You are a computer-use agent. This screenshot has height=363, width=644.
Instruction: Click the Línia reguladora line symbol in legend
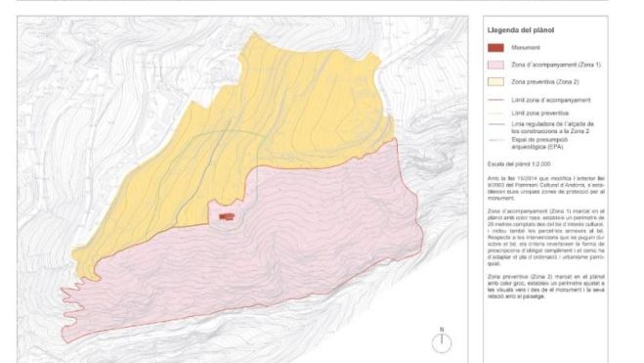tap(495, 123)
